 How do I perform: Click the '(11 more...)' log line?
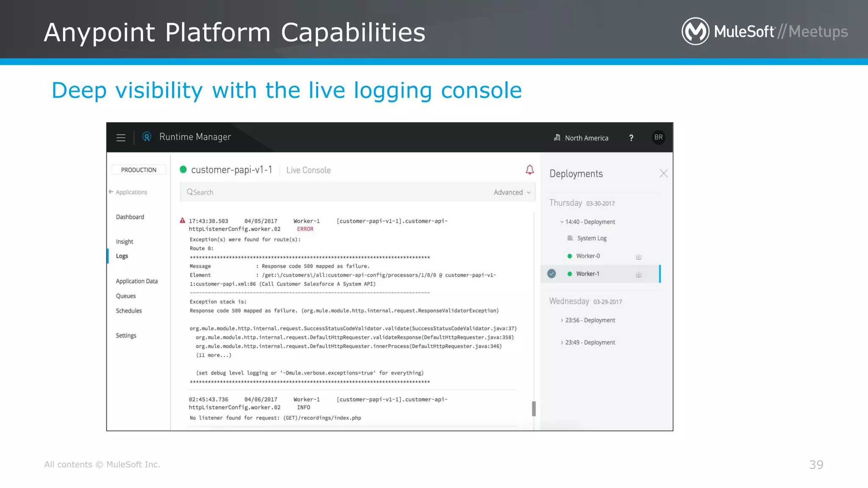click(x=214, y=355)
